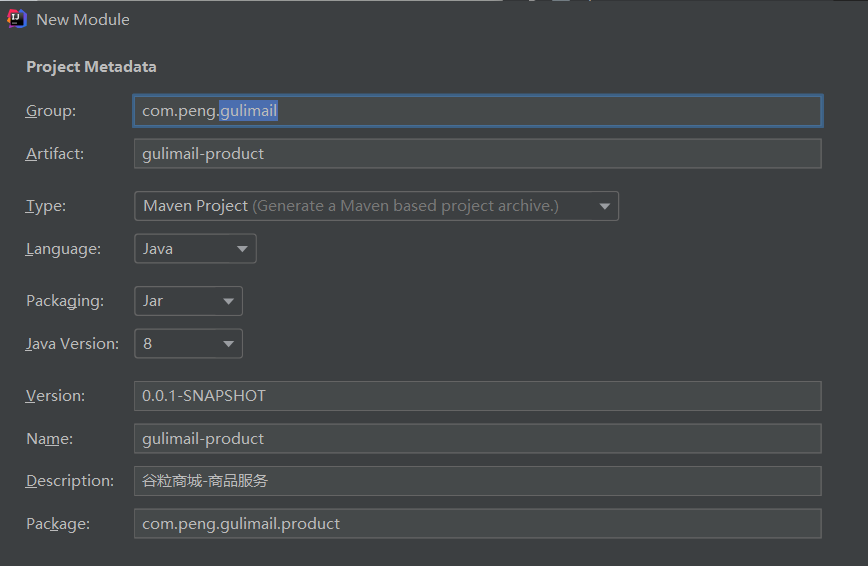
Task: Click the Packaging label
Action: click(x=64, y=300)
